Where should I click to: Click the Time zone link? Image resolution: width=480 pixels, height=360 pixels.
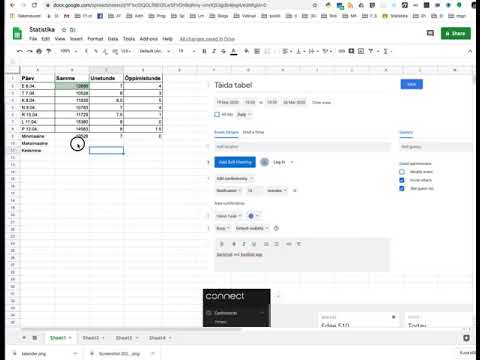[321, 102]
